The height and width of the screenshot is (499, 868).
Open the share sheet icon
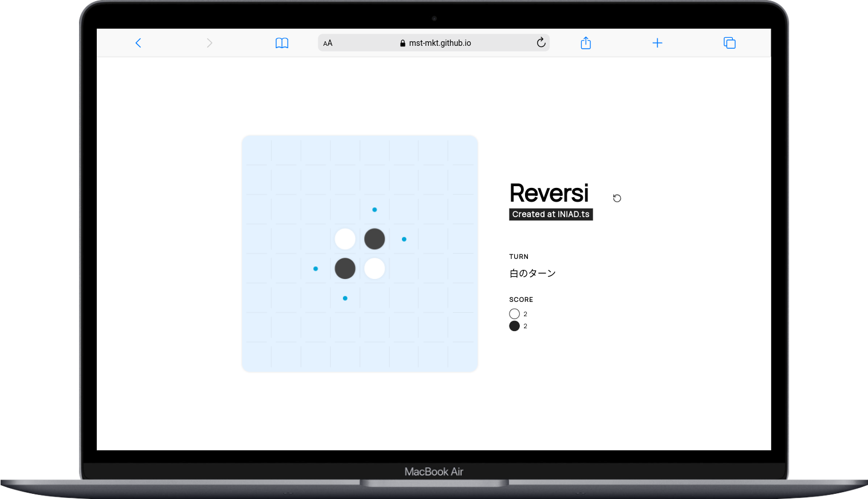coord(586,43)
